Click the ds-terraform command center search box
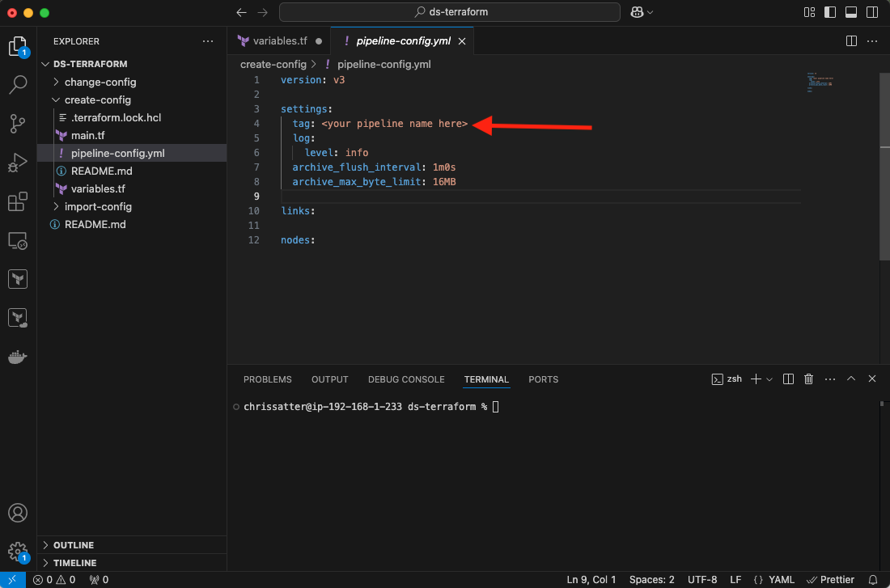 pos(450,12)
